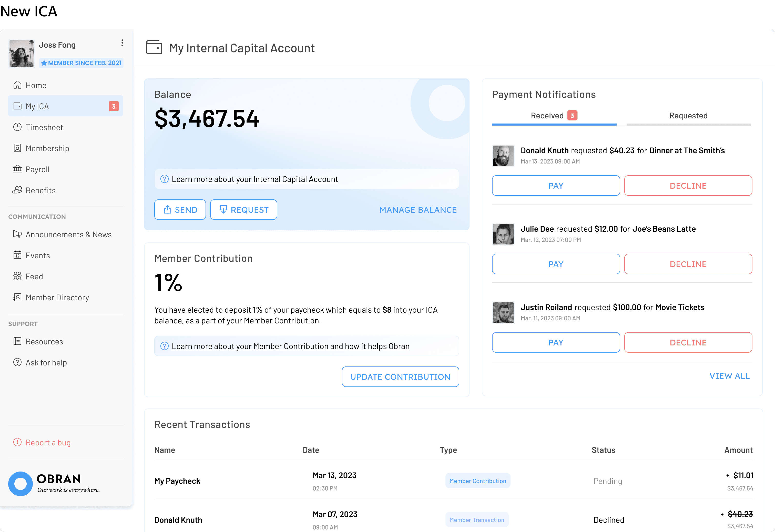Open the Timesheet clock icon
Image resolution: width=775 pixels, height=532 pixels.
coord(17,127)
